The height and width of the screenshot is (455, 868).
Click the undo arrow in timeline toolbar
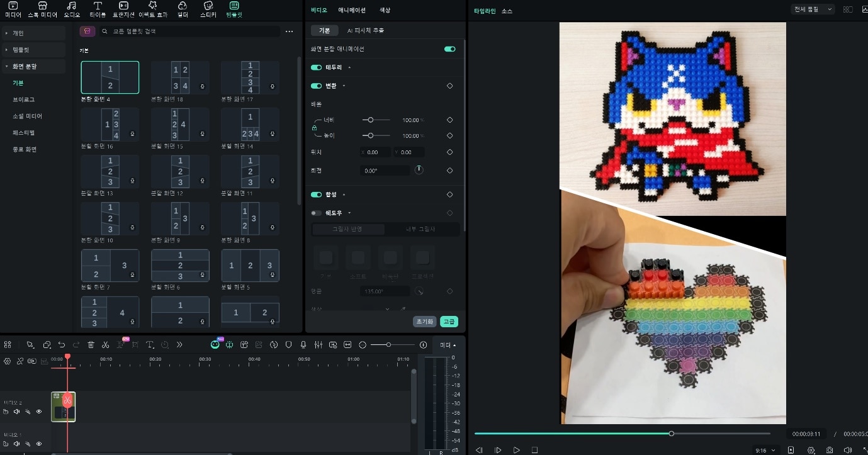pos(62,345)
